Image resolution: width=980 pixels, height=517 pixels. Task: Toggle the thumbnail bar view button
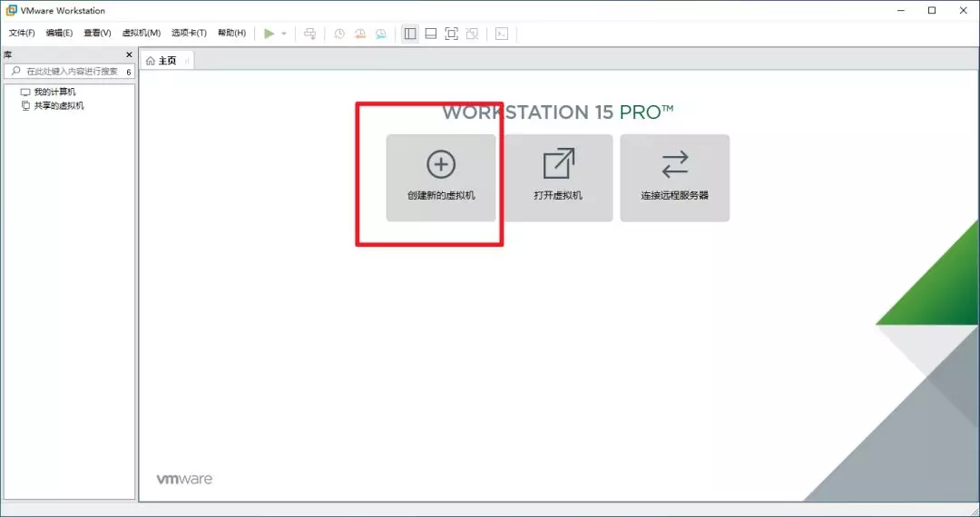point(431,34)
